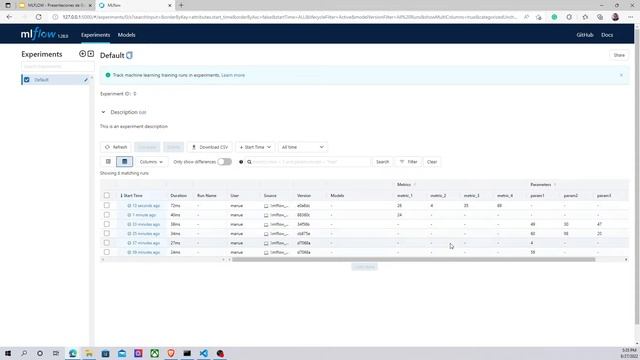Select the checkbox for the 27ms run

pos(107,243)
